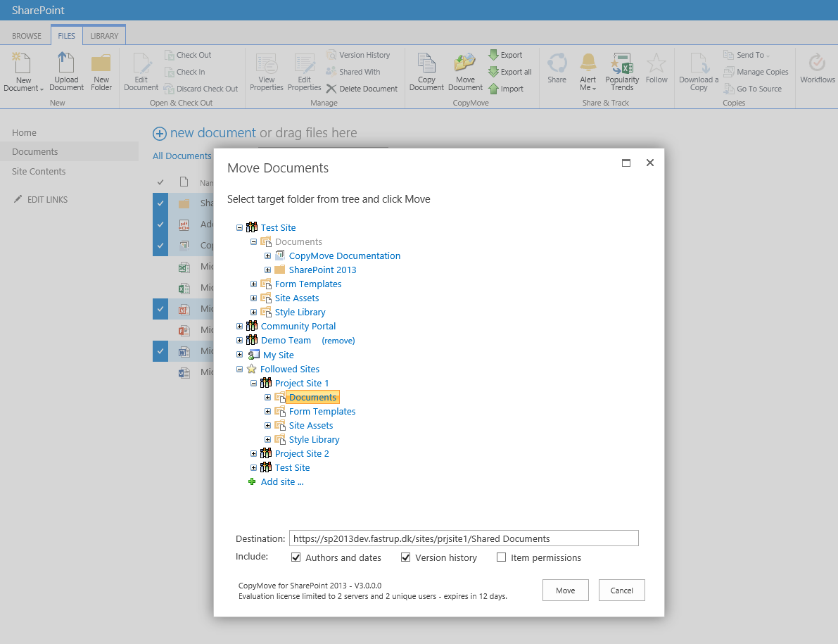The height and width of the screenshot is (644, 838).
Task: Collapse the top Test Site node
Action: point(239,227)
